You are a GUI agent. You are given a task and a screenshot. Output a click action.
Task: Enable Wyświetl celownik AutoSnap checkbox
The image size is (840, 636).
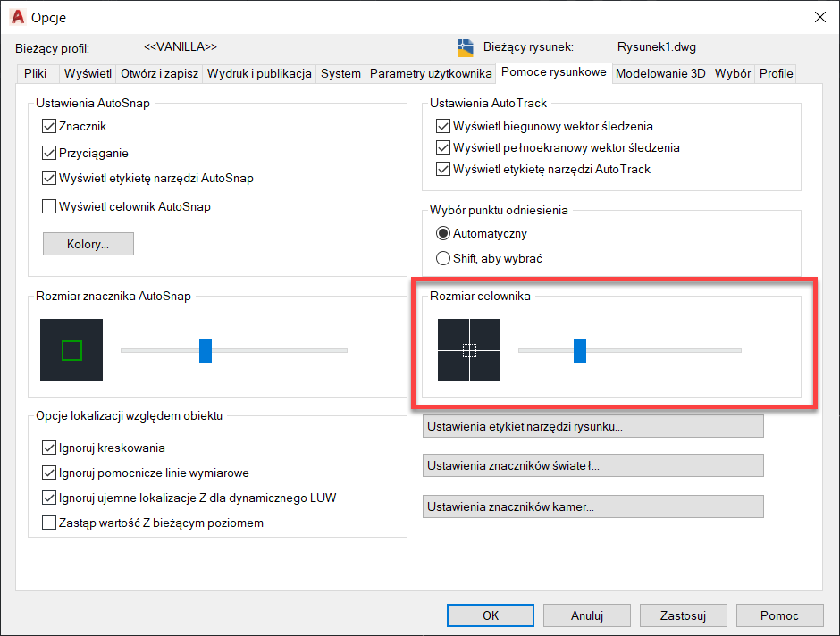pyautogui.click(x=49, y=206)
